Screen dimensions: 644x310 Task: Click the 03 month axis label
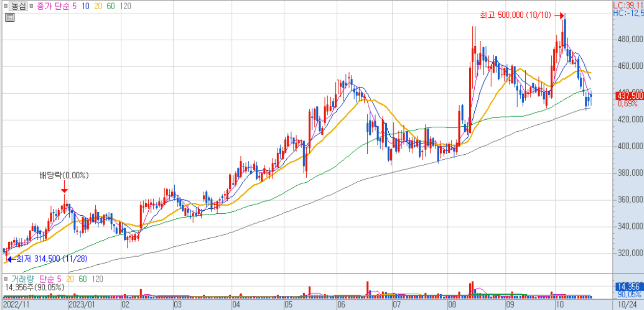click(178, 304)
